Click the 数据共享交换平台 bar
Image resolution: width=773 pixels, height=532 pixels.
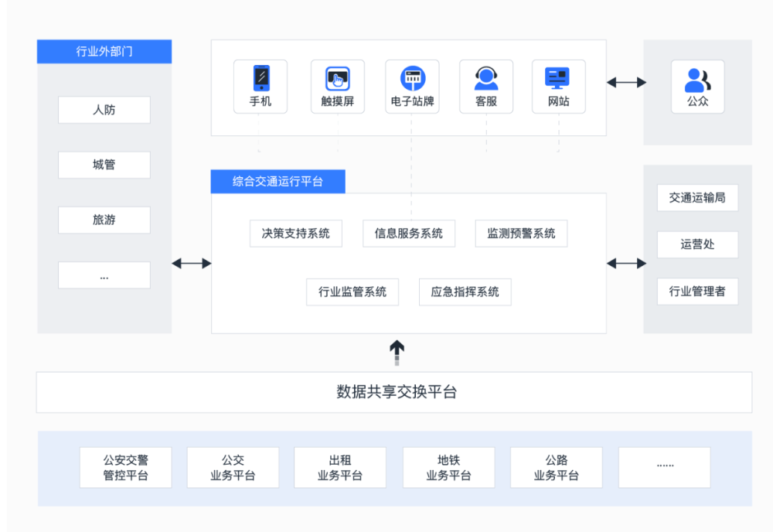click(x=394, y=393)
